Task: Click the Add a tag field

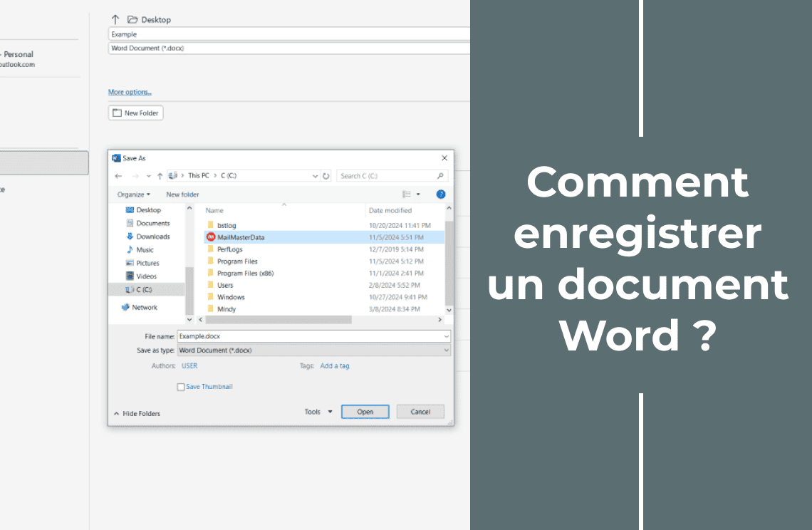Action: [x=335, y=366]
